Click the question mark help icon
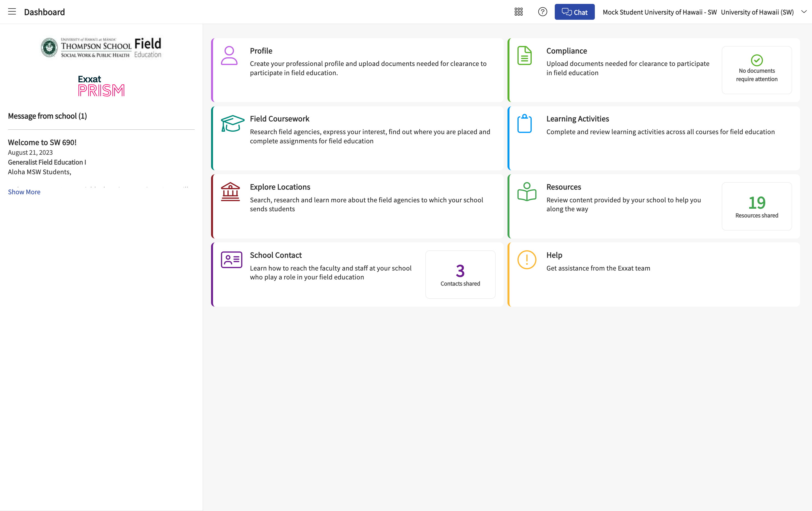The image size is (812, 511). (543, 12)
